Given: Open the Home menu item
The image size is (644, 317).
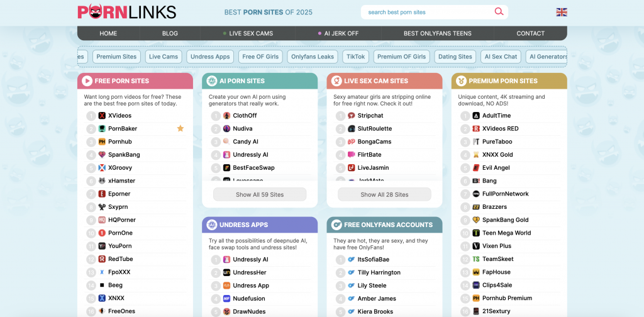Looking at the screenshot, I should click(x=108, y=33).
